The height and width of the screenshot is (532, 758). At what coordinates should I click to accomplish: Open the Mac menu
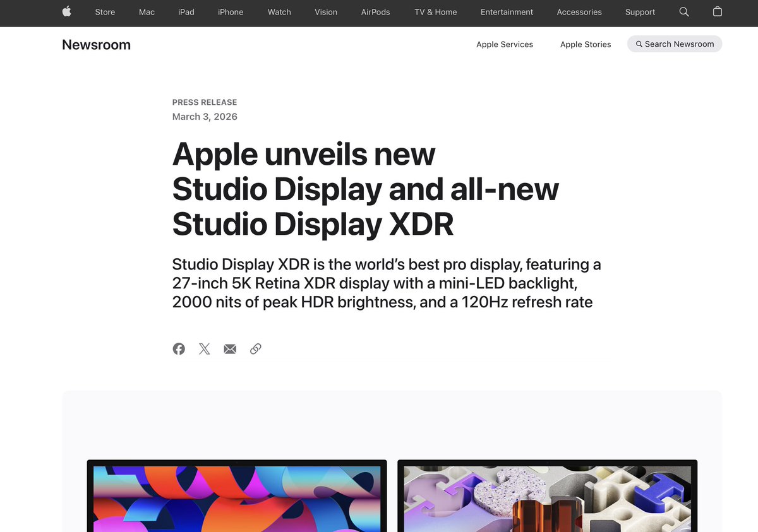tap(147, 12)
